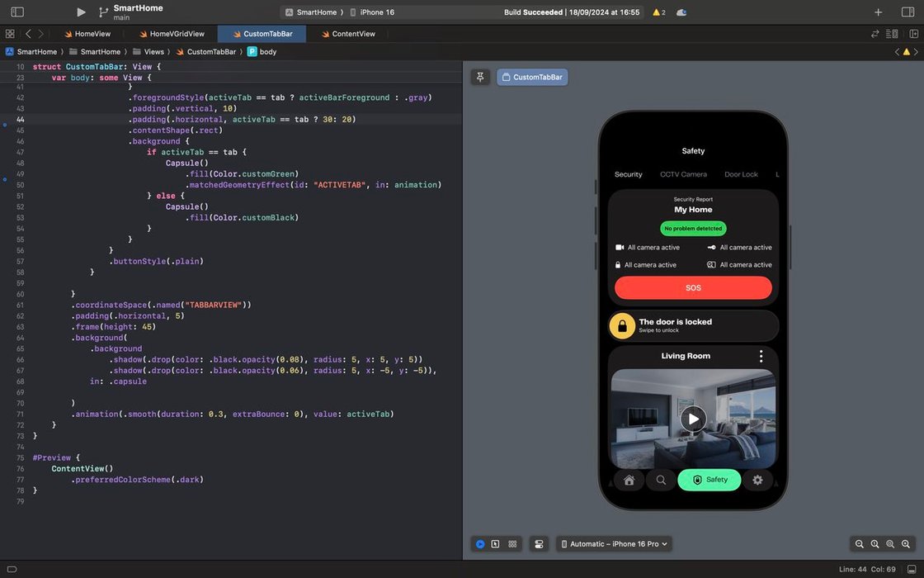Toggle the inspector panel
The height and width of the screenshot is (578, 924).
[907, 12]
